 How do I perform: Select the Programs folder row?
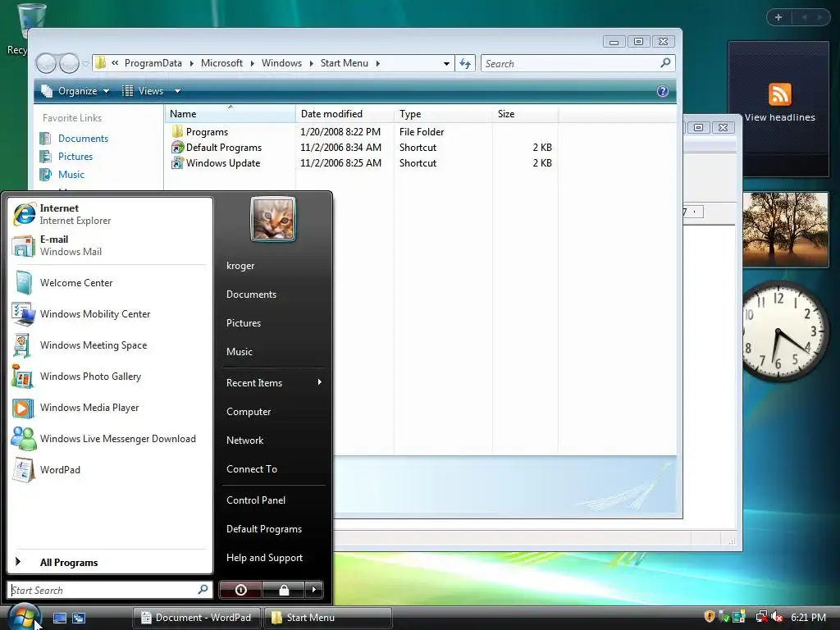[x=362, y=132]
